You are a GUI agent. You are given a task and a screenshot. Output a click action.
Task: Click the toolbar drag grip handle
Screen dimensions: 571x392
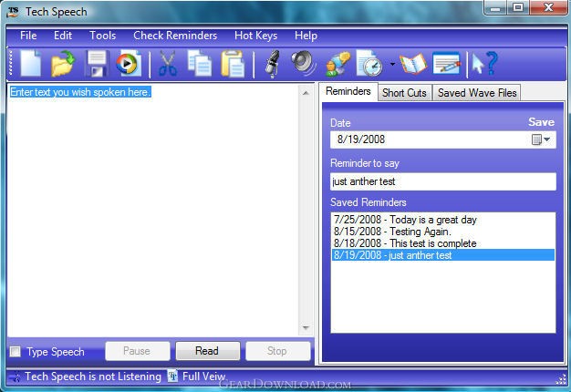[11, 64]
